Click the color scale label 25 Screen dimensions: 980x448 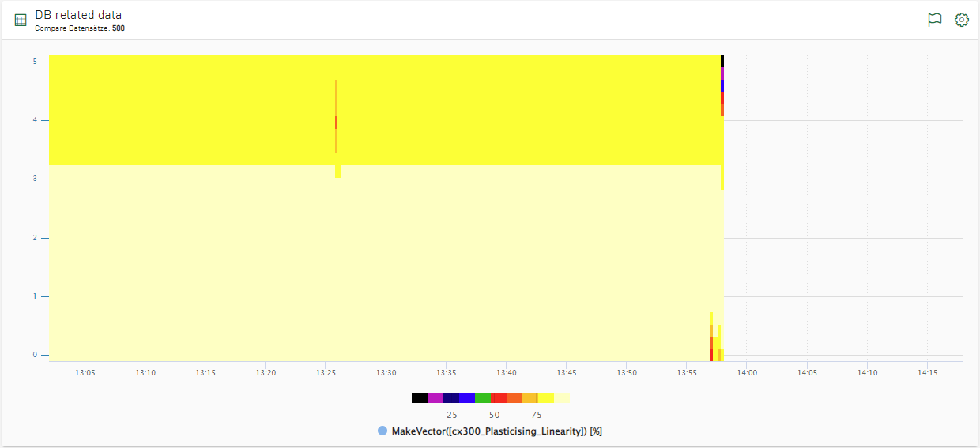[452, 415]
